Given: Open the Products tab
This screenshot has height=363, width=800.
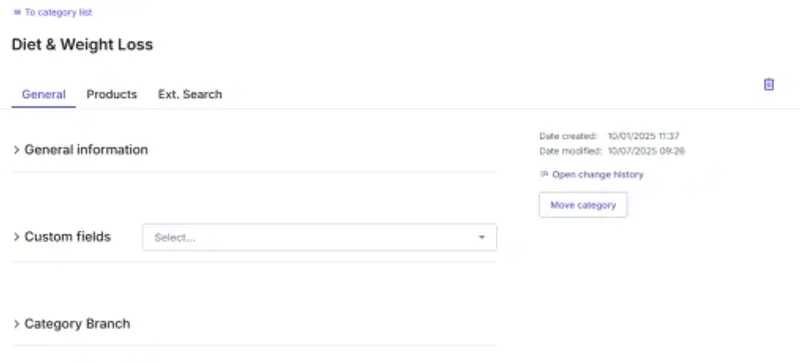Looking at the screenshot, I should tap(112, 94).
